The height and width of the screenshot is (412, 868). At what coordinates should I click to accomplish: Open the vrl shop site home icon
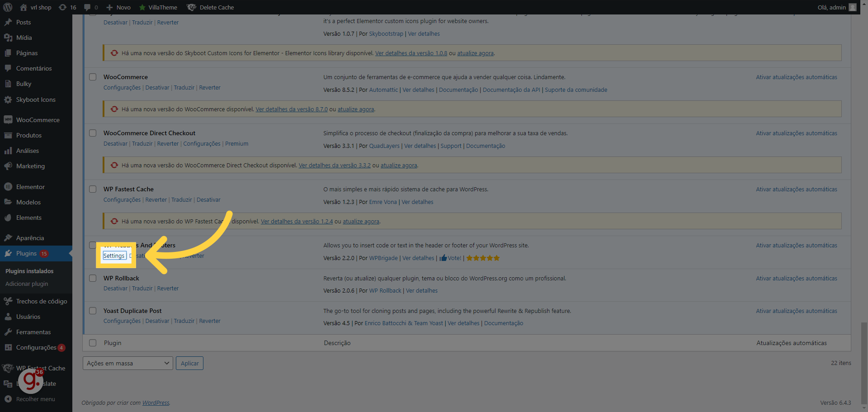pos(24,7)
